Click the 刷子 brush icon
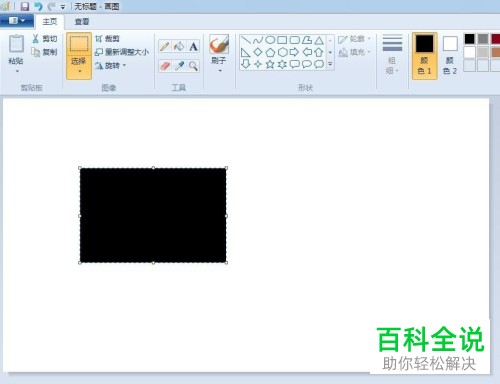 (x=219, y=44)
